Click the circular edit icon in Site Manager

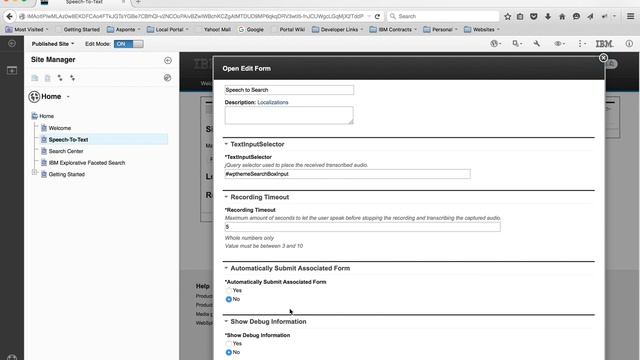point(167,78)
